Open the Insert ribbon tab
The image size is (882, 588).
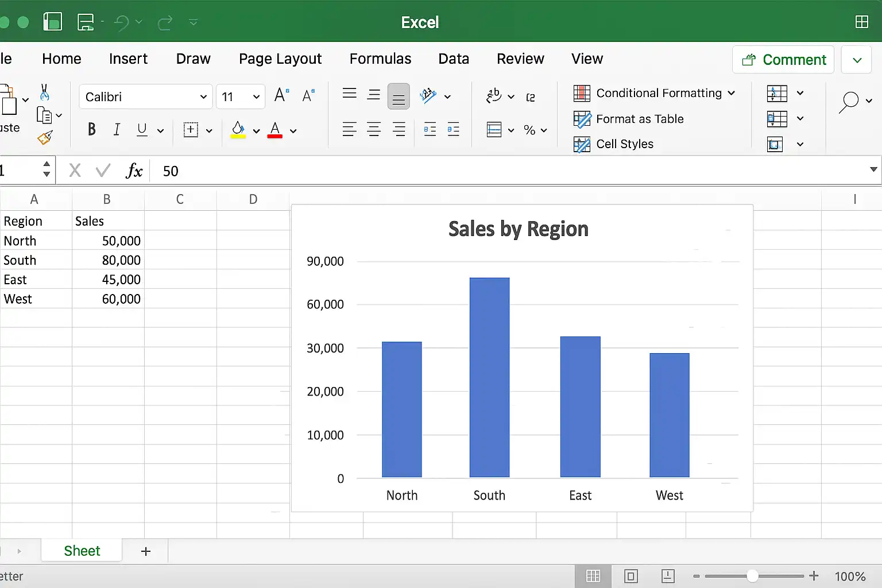click(x=128, y=59)
